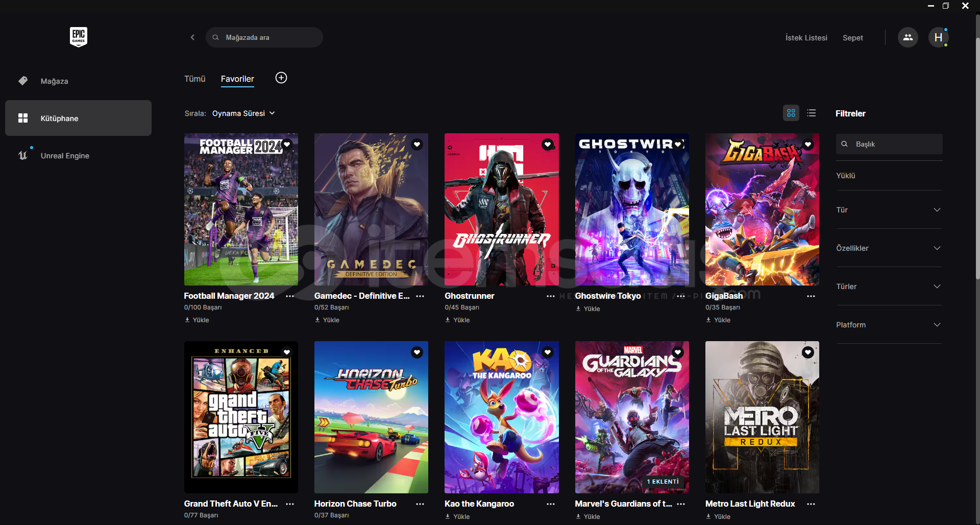Click the Unreal Engine logo icon
This screenshot has height=525, width=980.
(x=23, y=155)
